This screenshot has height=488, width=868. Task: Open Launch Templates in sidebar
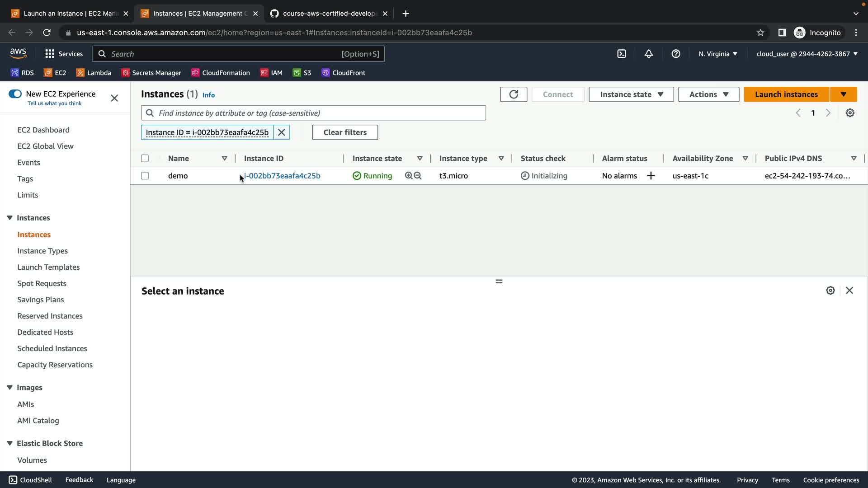(48, 267)
